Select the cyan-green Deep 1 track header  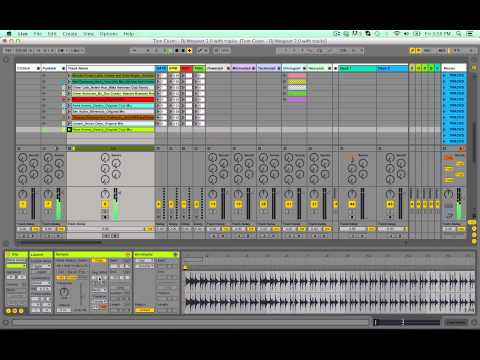tap(357, 68)
